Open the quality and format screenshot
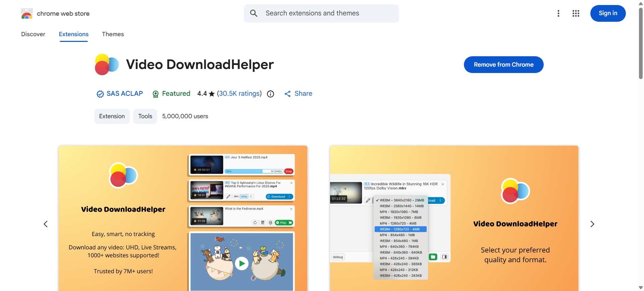Viewport: 644px width, 291px height. pos(454,218)
